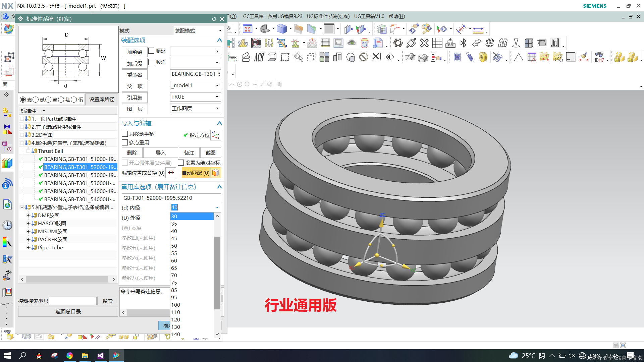This screenshot has width=644, height=362.
Task: Click the ACS coordinate system icon
Action: (259, 57)
